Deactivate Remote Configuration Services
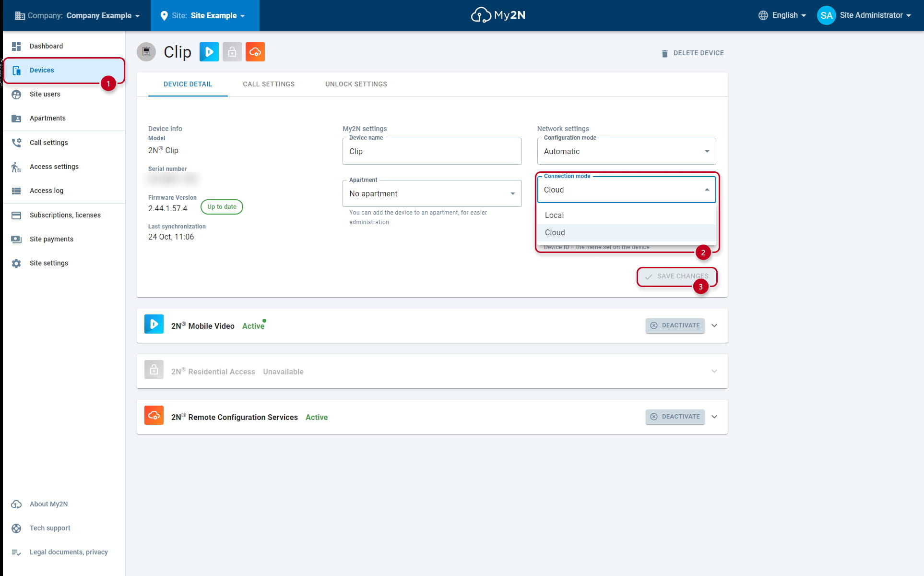This screenshot has width=924, height=576. click(x=675, y=417)
